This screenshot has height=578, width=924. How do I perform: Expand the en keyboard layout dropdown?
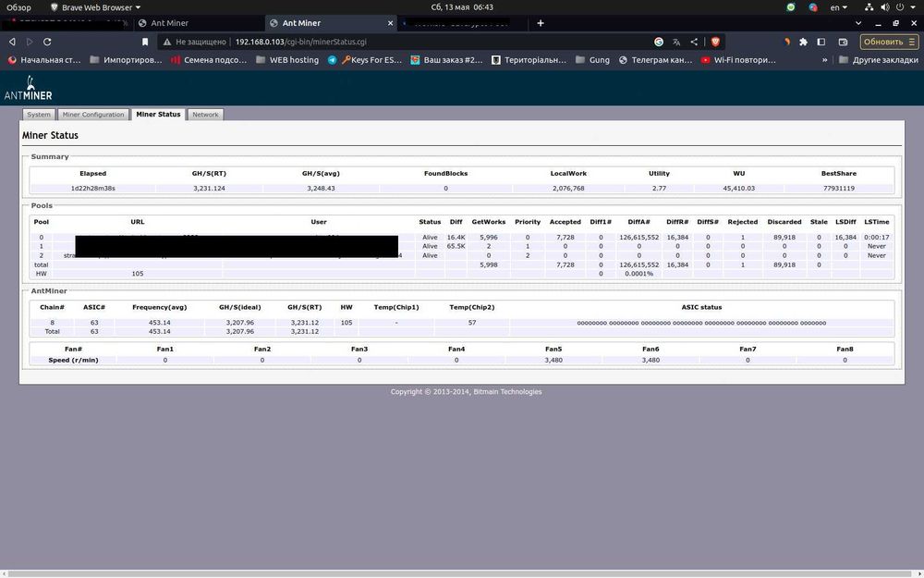[839, 7]
